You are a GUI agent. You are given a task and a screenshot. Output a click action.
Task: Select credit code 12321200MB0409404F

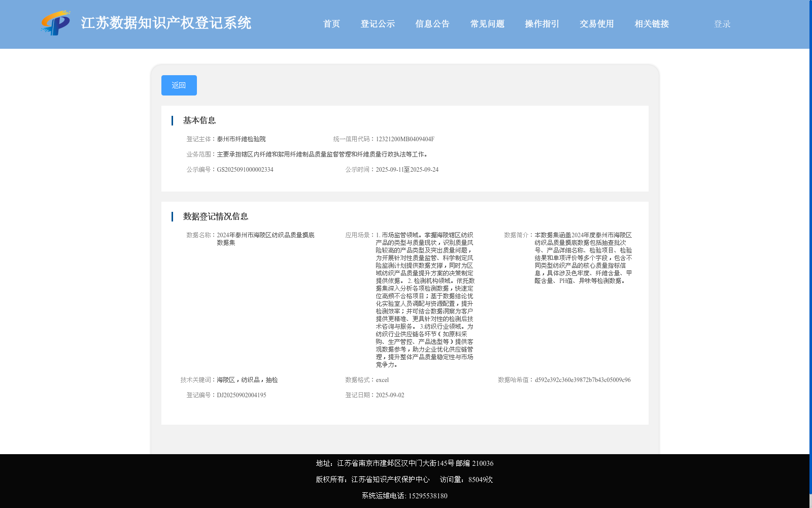405,139
